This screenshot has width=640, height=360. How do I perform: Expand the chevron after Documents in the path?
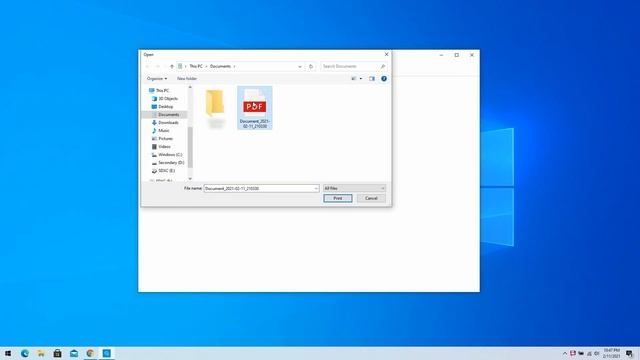[234, 66]
